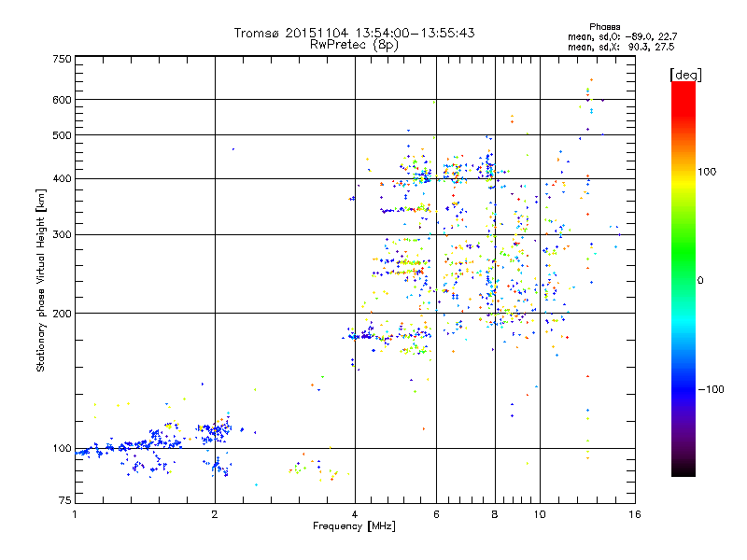Click the y-axis tick label '200'
747x560 pixels.
click(x=63, y=314)
